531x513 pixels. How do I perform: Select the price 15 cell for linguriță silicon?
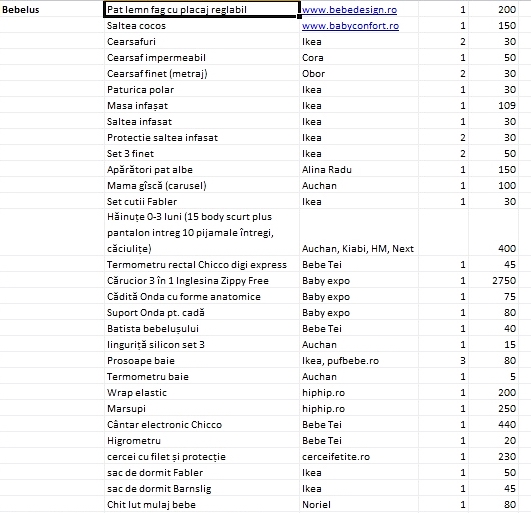[x=493, y=345]
